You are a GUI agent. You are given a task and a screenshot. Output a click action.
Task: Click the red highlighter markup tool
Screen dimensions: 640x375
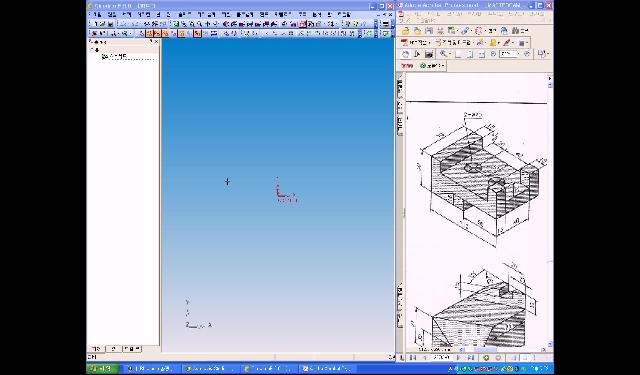507,42
